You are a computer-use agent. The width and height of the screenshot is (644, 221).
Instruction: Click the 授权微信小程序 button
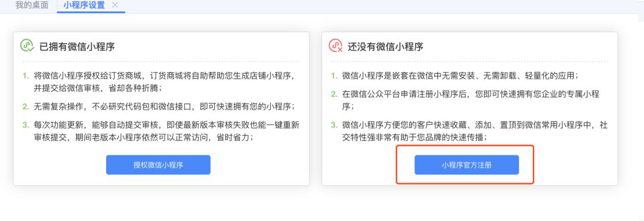(x=158, y=165)
